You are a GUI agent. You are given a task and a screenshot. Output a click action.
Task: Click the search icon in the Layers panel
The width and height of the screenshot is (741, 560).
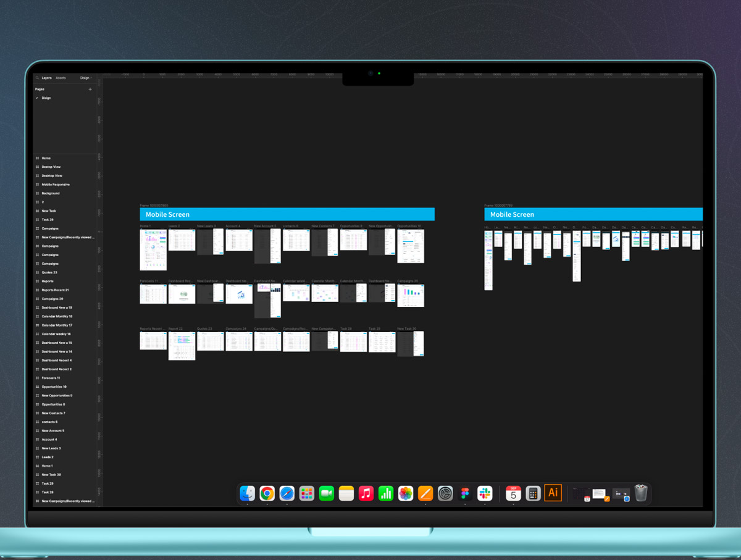(x=37, y=78)
